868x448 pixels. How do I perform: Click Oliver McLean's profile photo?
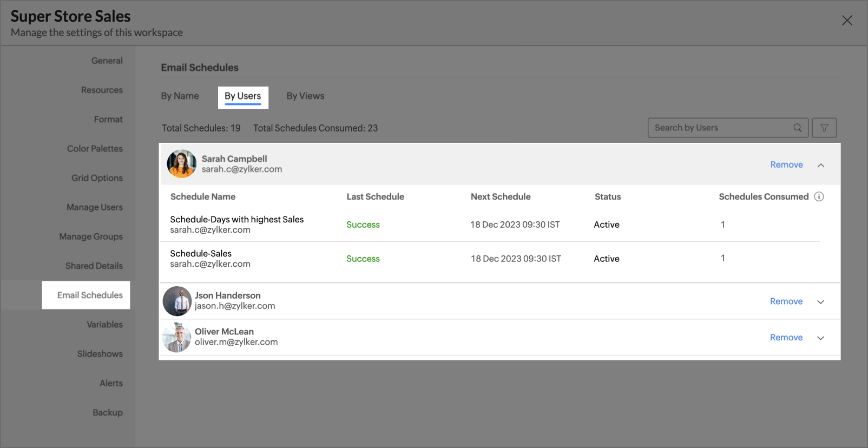click(177, 337)
